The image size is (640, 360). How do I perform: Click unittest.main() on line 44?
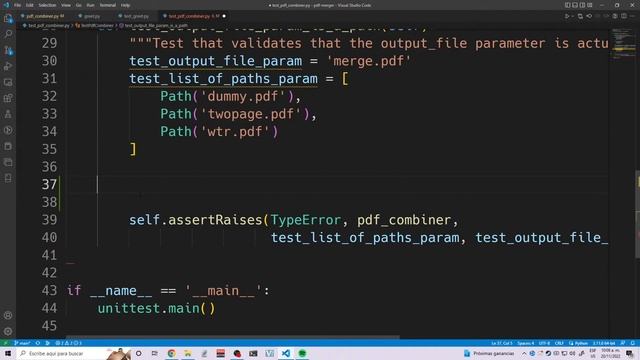[x=156, y=308]
